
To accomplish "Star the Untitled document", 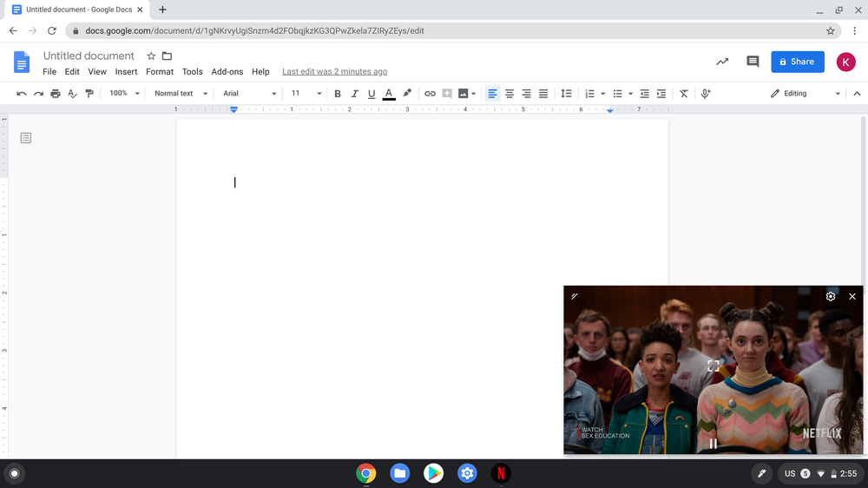I will [x=151, y=56].
